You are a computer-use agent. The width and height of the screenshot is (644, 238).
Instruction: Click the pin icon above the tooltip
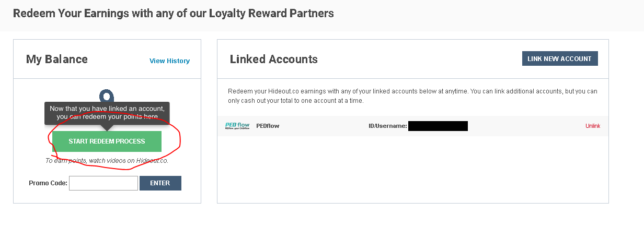[x=107, y=96]
